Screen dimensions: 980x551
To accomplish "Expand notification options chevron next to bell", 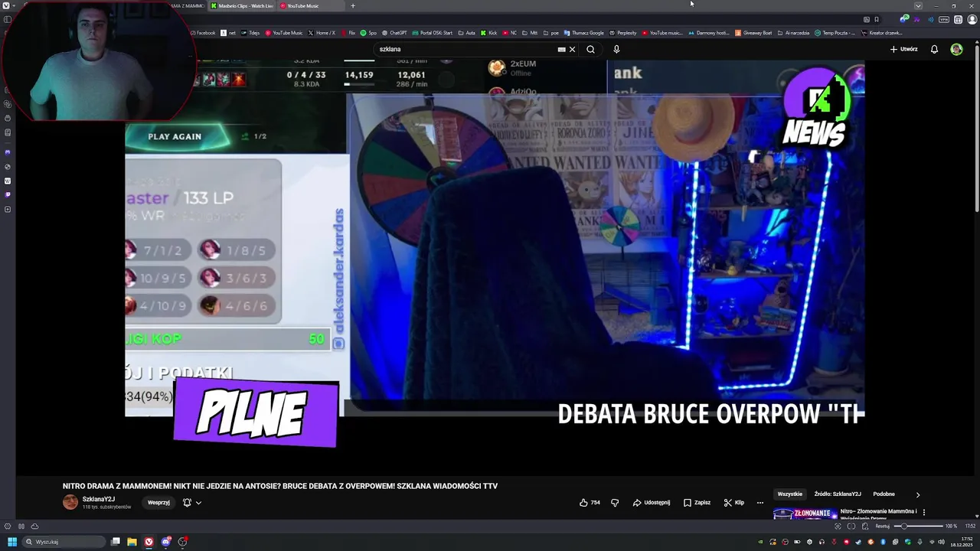I will 198,503.
